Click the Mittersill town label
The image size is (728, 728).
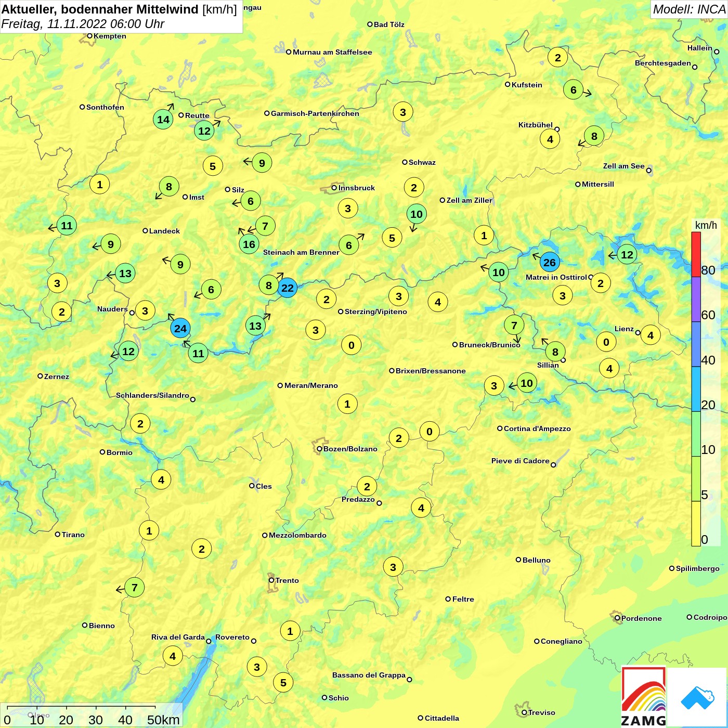click(x=598, y=184)
